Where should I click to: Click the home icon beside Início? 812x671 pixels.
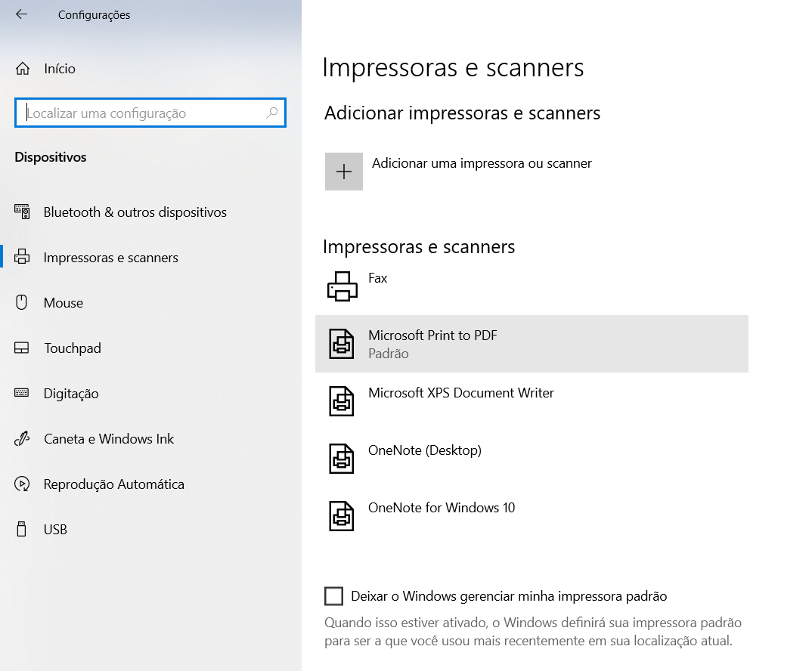tap(22, 68)
